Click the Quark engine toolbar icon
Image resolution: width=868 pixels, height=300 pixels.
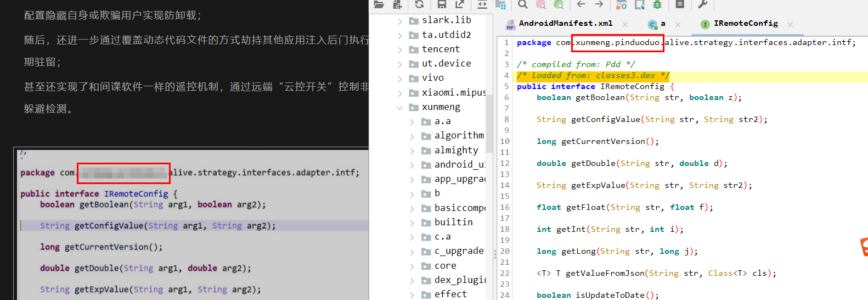coord(640,4)
